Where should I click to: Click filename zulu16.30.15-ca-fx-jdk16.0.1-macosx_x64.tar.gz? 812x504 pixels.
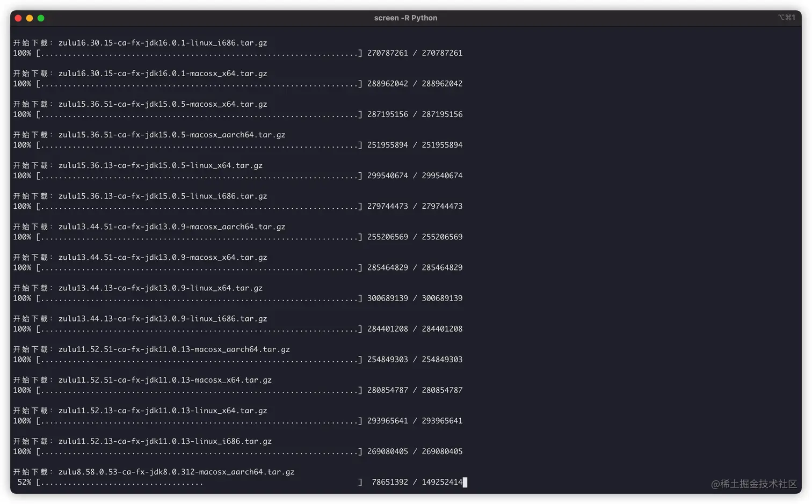click(163, 74)
